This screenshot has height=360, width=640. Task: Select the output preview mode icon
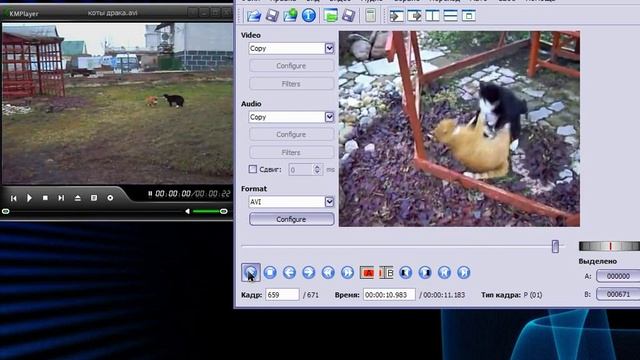[x=414, y=16]
